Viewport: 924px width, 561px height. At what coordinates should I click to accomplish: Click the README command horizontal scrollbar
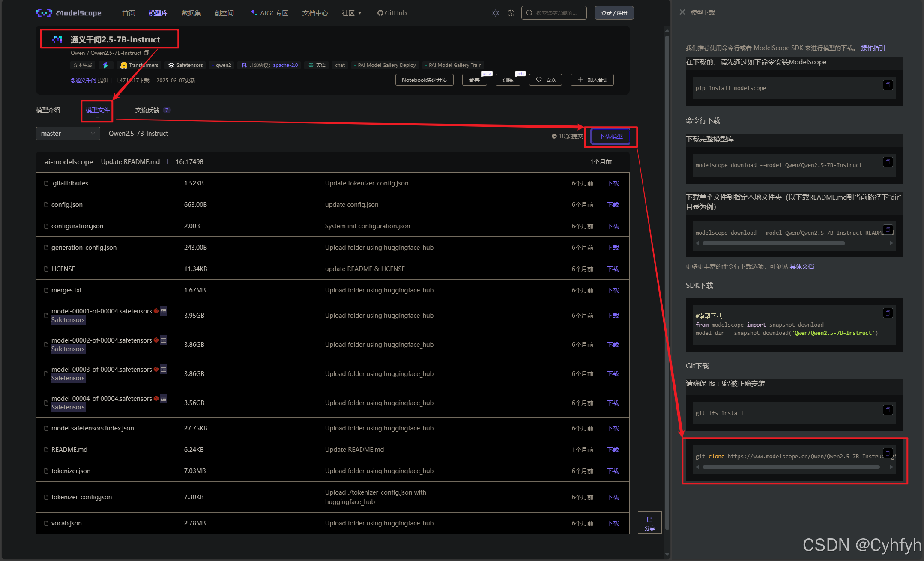774,243
